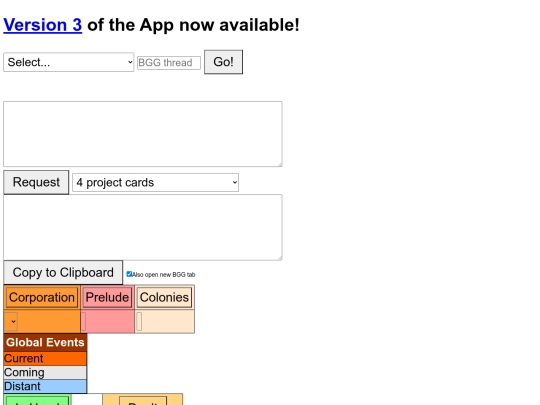Expand the 4 project cards dropdown
Screen dimensions: 540x405
coord(155,183)
